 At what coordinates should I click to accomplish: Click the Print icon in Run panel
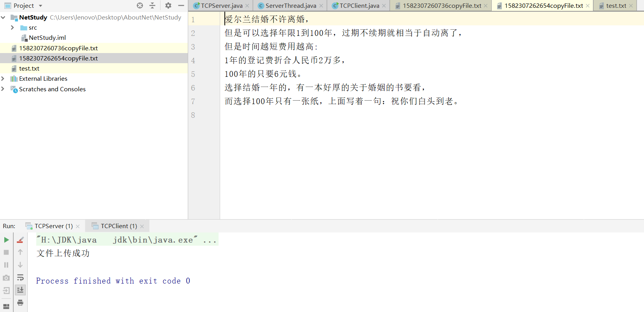[20, 303]
